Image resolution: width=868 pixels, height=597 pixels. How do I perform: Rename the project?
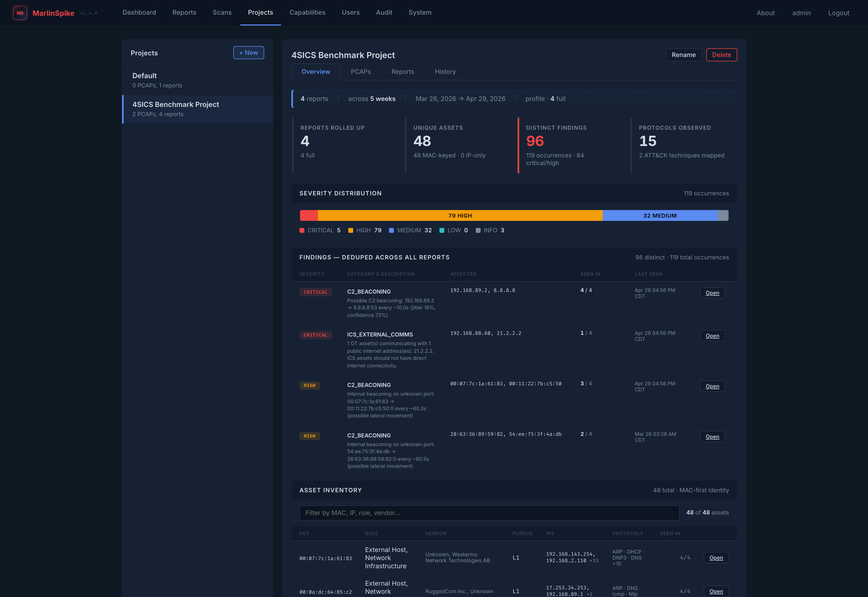tap(683, 55)
